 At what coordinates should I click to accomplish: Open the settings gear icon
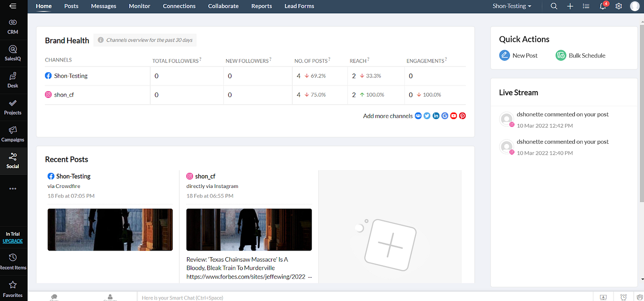pos(619,6)
